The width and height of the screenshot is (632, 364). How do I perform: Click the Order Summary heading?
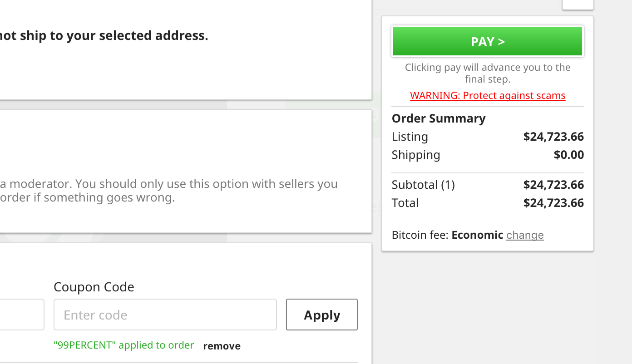(x=439, y=118)
